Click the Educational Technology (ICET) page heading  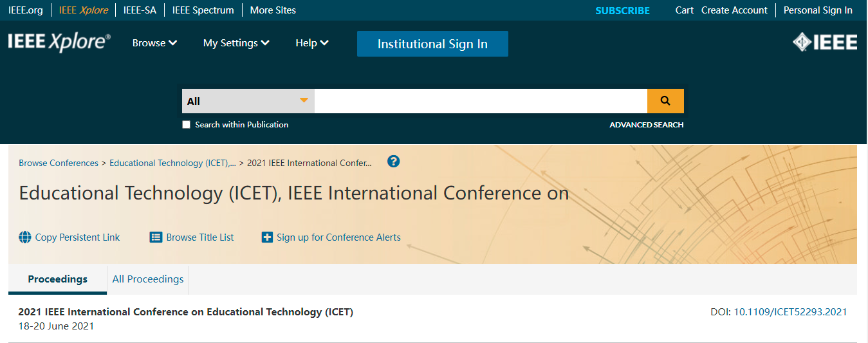click(294, 193)
